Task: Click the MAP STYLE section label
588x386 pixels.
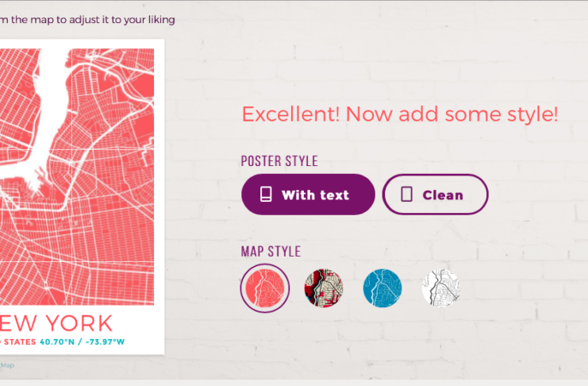Action: coord(271,252)
